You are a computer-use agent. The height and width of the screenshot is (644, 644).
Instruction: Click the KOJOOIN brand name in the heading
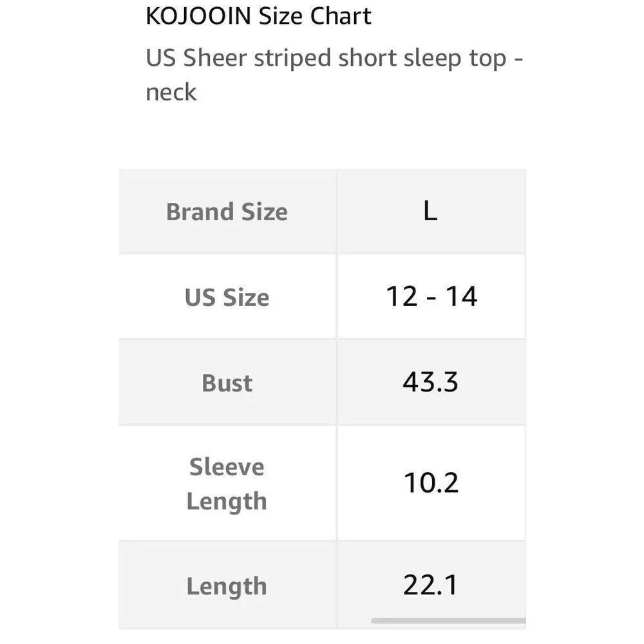[198, 16]
